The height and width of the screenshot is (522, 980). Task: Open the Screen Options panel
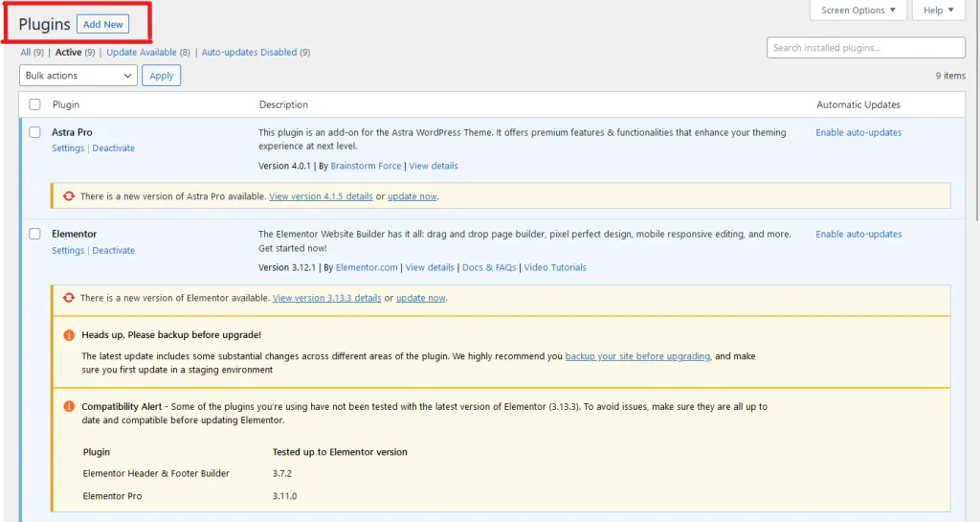(858, 10)
